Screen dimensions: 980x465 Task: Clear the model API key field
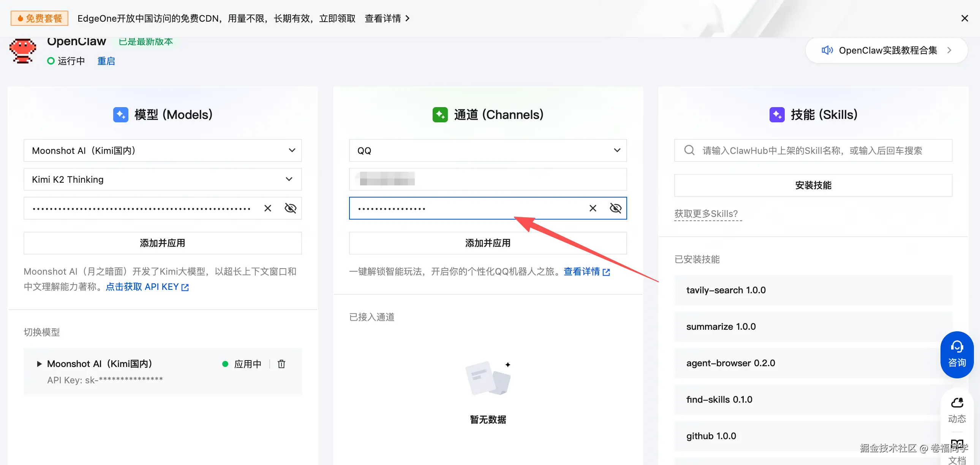point(268,208)
